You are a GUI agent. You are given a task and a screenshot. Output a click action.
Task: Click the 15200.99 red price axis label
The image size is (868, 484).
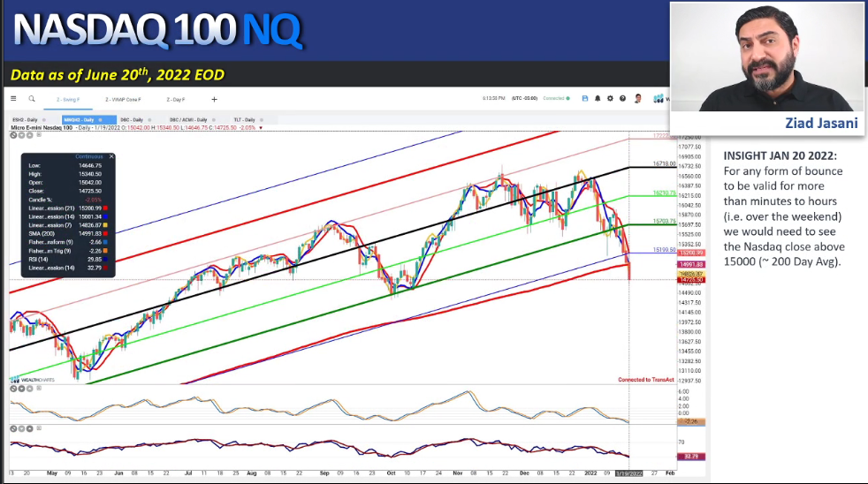691,253
